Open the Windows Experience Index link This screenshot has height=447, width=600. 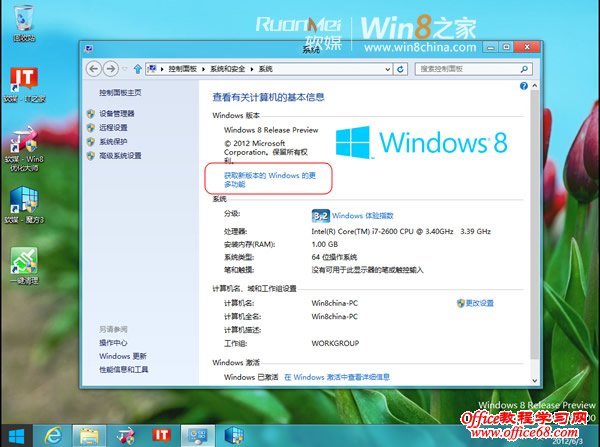(362, 216)
